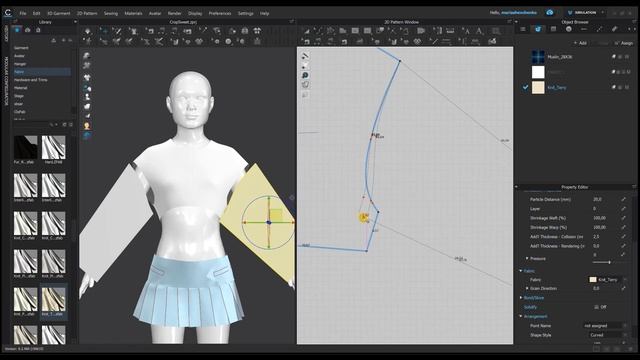Click the first icon on the white default fabric row
640x360 pixels.
(613, 72)
